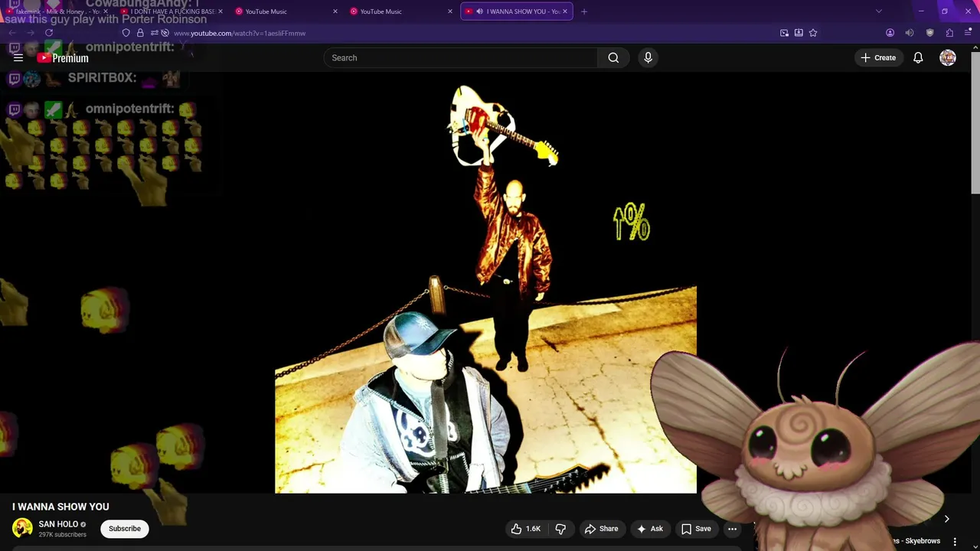Open SAN HOLO channel name link
This screenshot has width=980, height=551.
pos(58,524)
